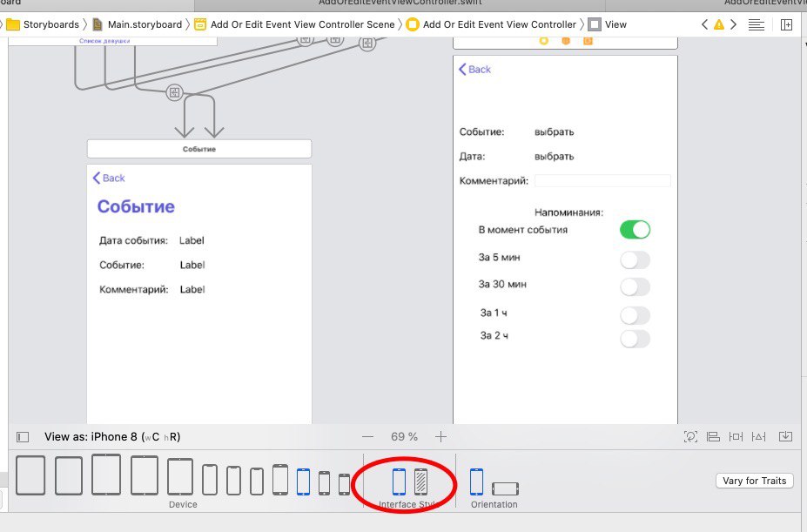This screenshot has height=532, width=807.
Task: Click the Vary for Traits button
Action: pos(755,481)
